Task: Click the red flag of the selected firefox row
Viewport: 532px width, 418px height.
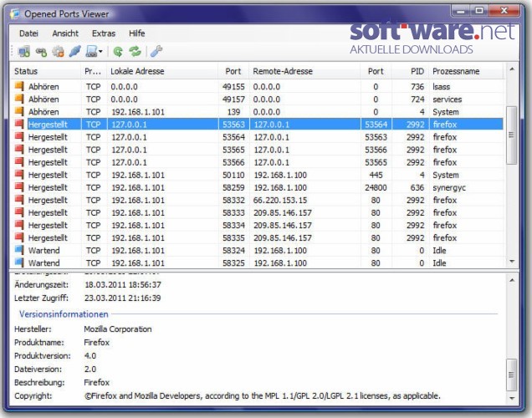Action: 19,124
